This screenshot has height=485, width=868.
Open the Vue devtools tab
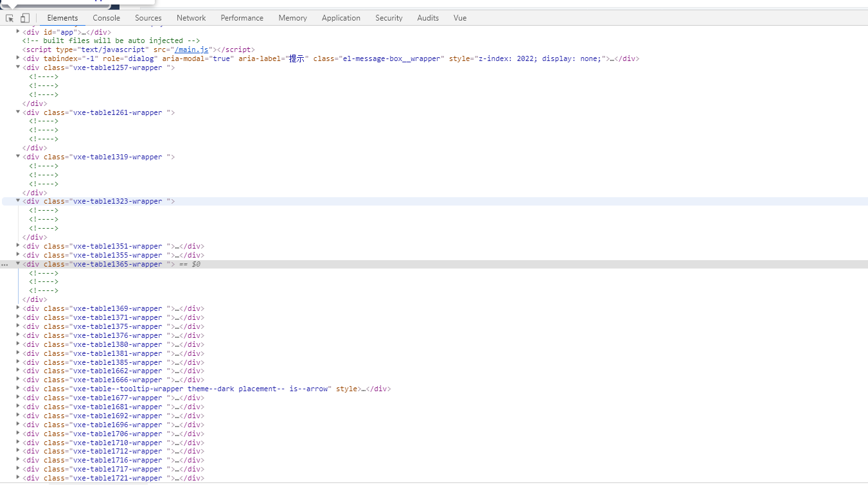coord(460,18)
